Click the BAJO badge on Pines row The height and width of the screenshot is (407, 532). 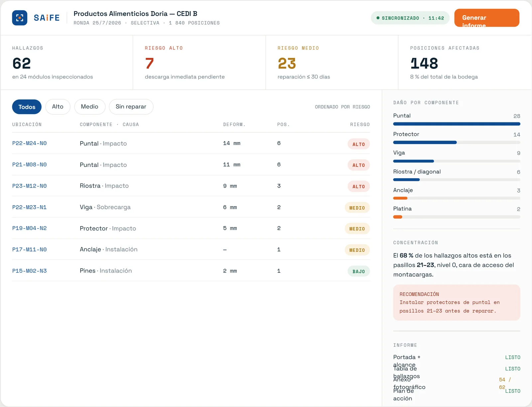pyautogui.click(x=359, y=271)
